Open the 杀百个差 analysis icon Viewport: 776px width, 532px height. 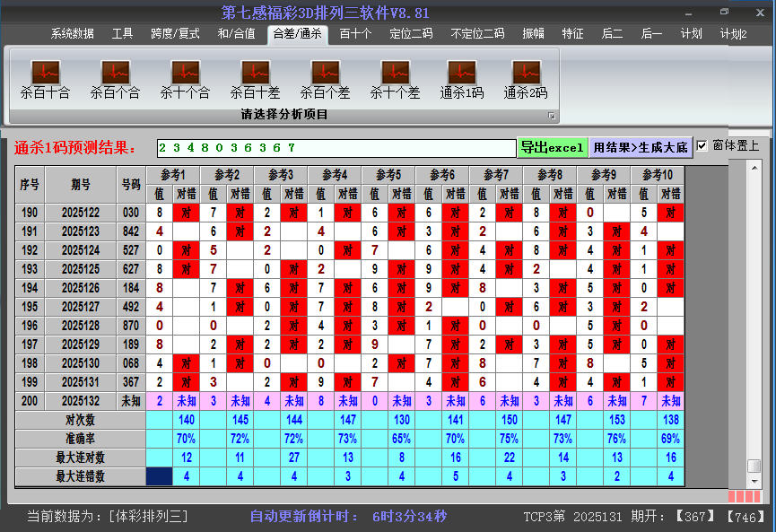click(x=325, y=80)
